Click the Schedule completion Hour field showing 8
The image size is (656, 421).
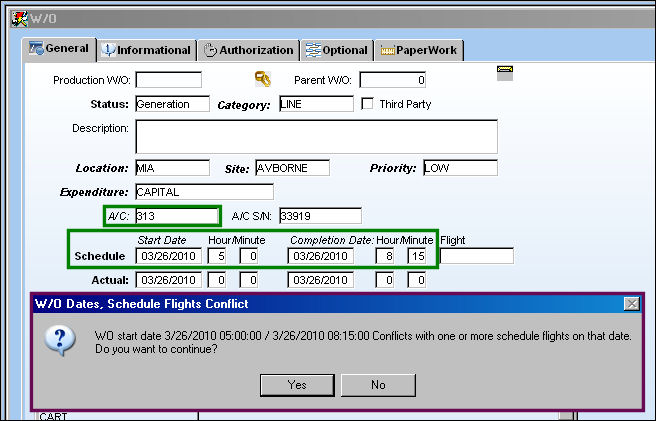point(384,256)
